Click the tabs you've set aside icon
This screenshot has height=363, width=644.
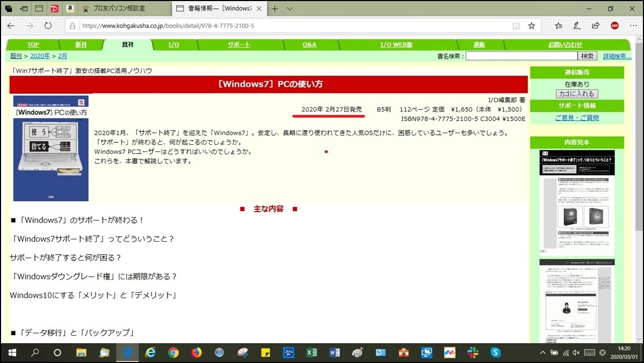click(x=9, y=9)
